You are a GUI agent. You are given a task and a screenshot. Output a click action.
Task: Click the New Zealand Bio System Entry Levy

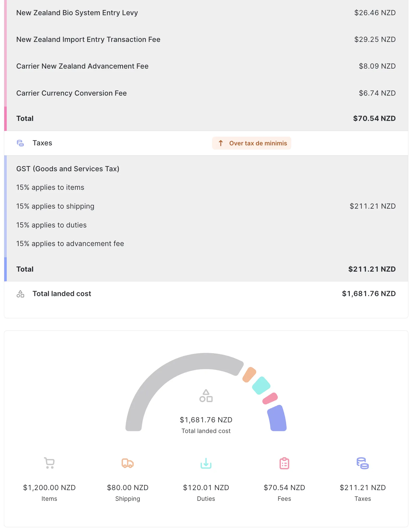click(77, 13)
